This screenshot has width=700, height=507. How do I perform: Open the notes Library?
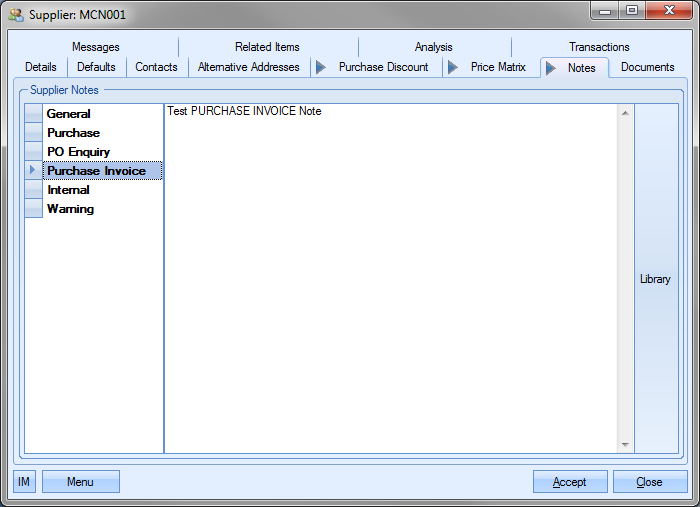coord(656,279)
